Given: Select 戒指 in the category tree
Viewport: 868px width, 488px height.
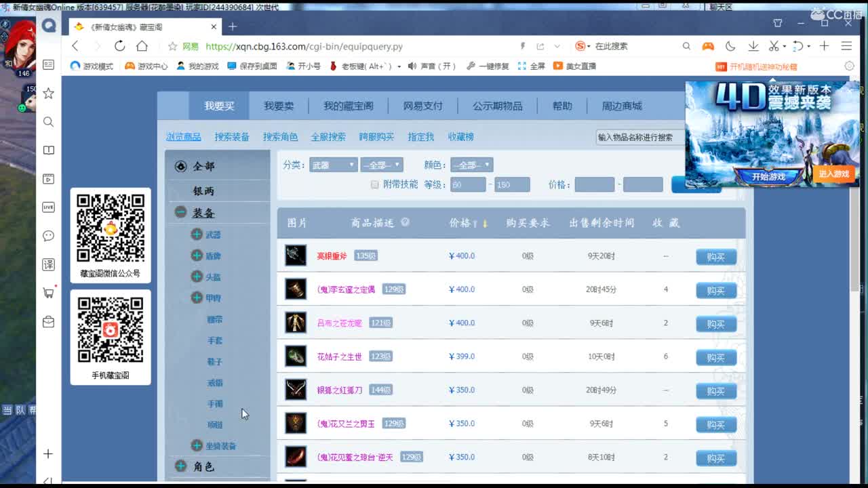Looking at the screenshot, I should tap(215, 382).
